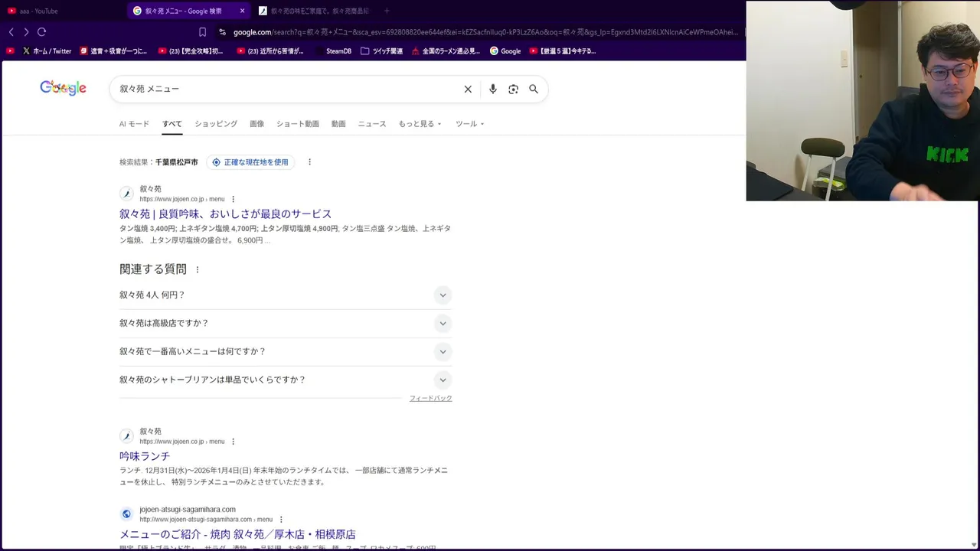Open the ニュース results tab
This screenshot has height=551, width=980.
(x=372, y=124)
